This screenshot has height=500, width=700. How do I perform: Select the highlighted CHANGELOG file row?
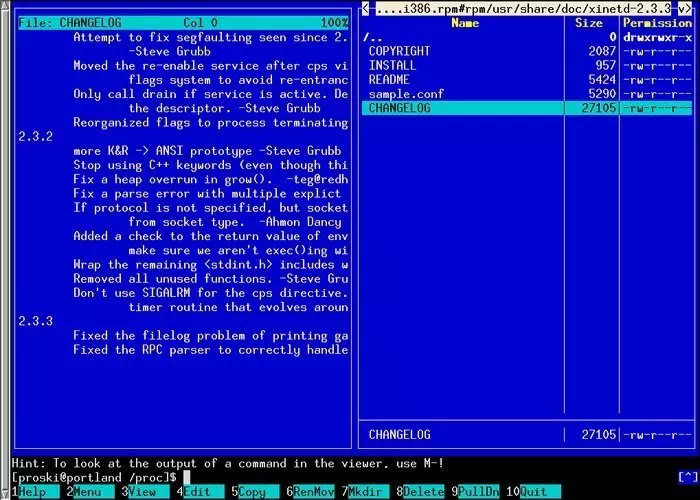coord(527,108)
